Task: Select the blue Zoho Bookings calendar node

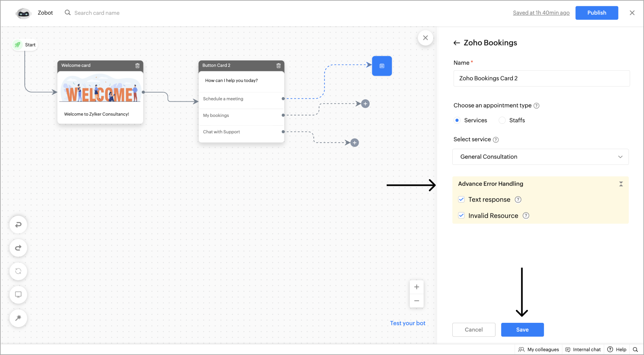Action: 382,66
